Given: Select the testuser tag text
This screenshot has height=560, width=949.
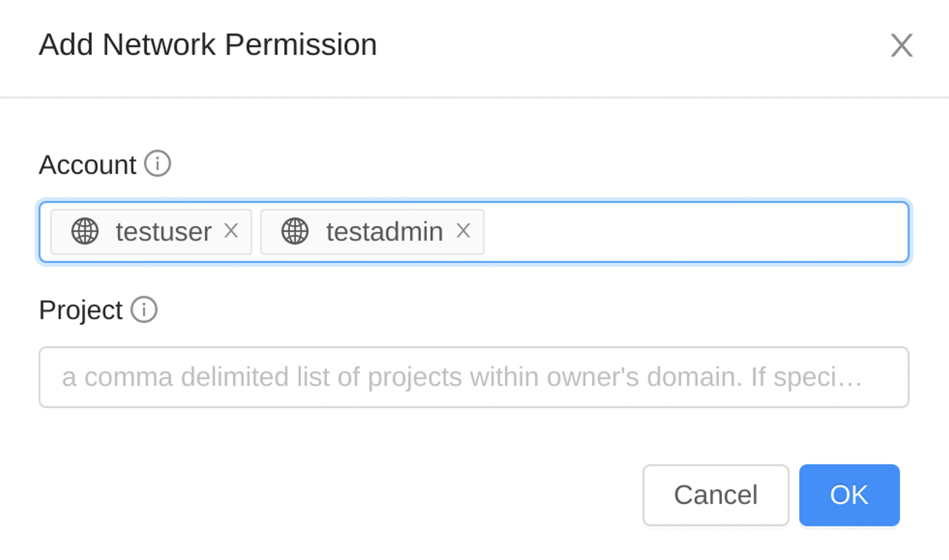Looking at the screenshot, I should (x=164, y=232).
